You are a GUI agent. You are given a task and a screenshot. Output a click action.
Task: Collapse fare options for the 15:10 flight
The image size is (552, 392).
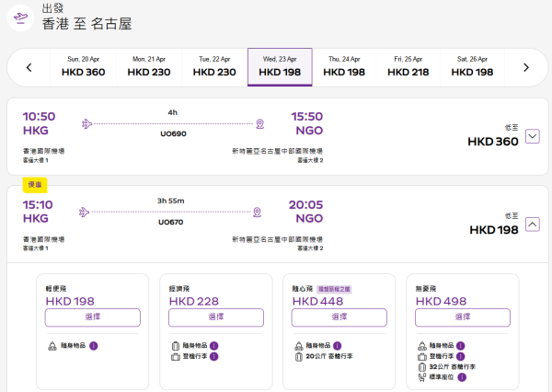[533, 225]
